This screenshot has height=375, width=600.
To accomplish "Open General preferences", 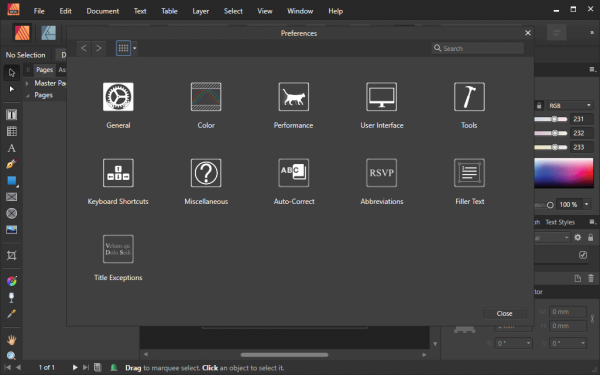I will tap(118, 97).
